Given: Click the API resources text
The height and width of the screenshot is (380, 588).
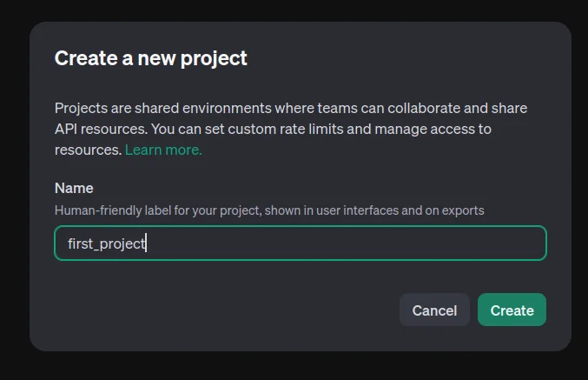Looking at the screenshot, I should point(101,130).
